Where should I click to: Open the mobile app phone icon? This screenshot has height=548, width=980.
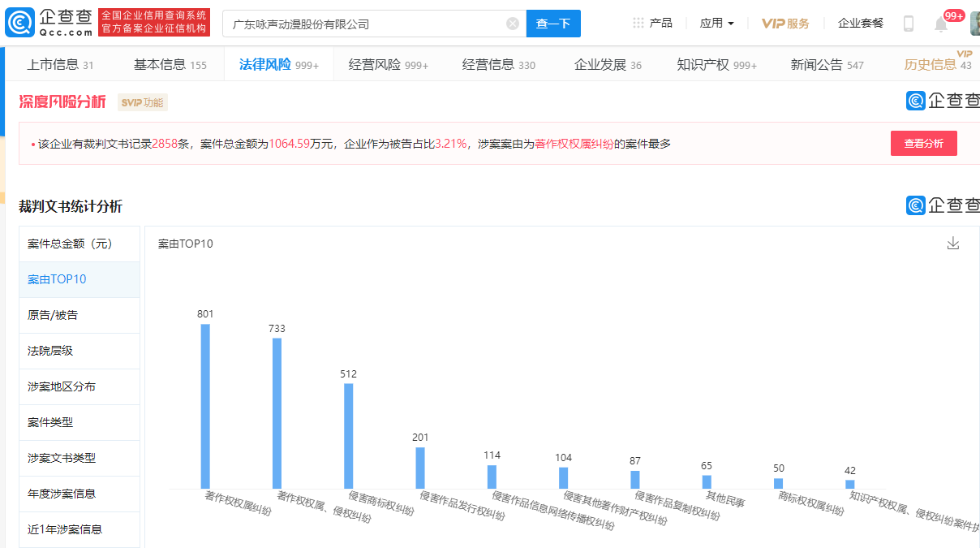[909, 24]
